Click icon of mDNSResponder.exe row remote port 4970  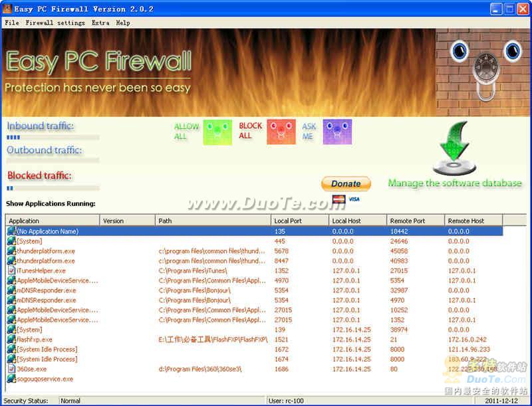tap(11, 300)
